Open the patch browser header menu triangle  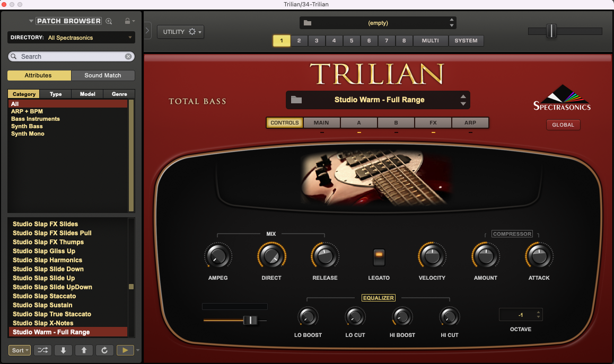[x=31, y=21]
